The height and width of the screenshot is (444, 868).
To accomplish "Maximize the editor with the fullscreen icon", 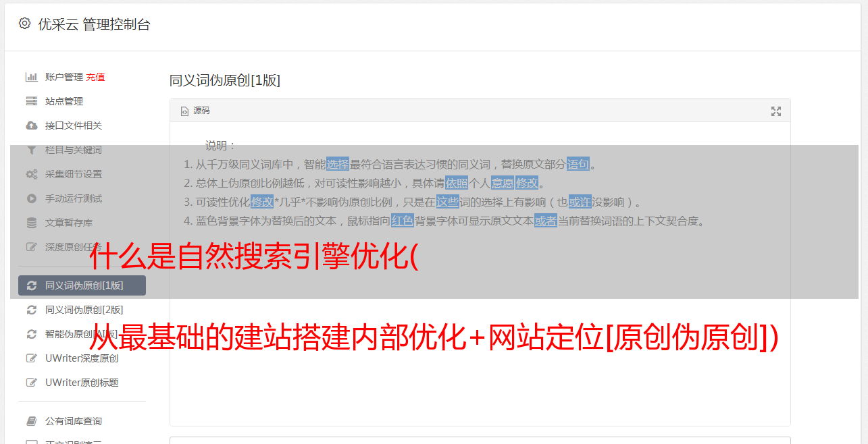I will pos(776,111).
